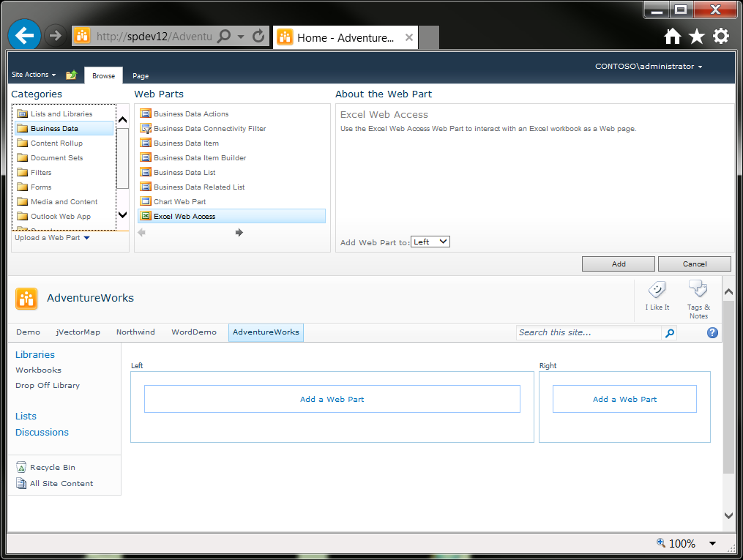Open browser tools gear icon
This screenshot has width=743, height=560.
[721, 36]
